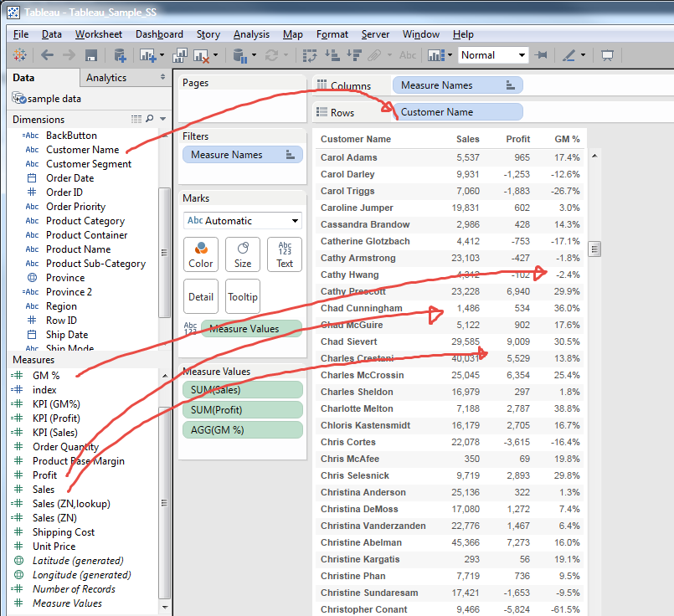The height and width of the screenshot is (616, 674).
Task: Click the Measure Values pill on Marks
Action: point(251,329)
